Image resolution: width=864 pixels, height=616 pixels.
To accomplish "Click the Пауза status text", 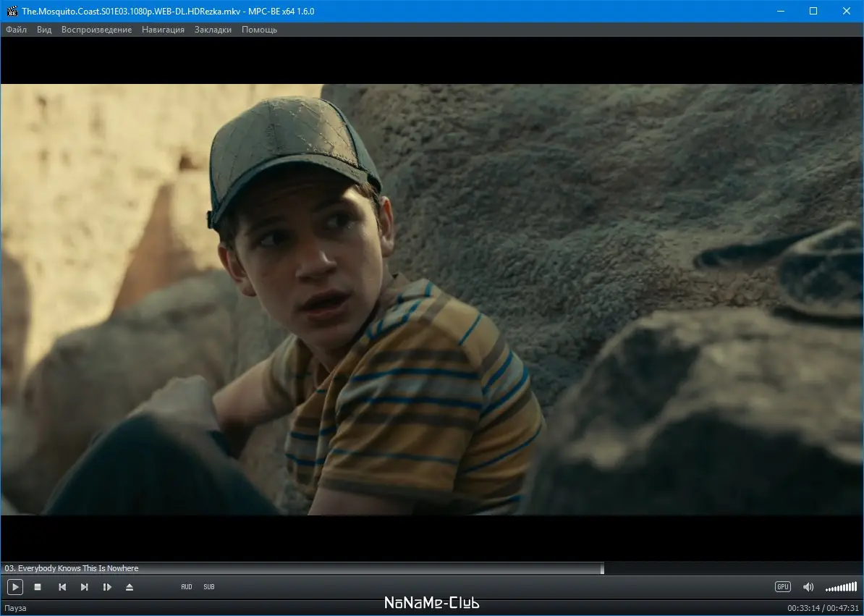I will coord(15,608).
